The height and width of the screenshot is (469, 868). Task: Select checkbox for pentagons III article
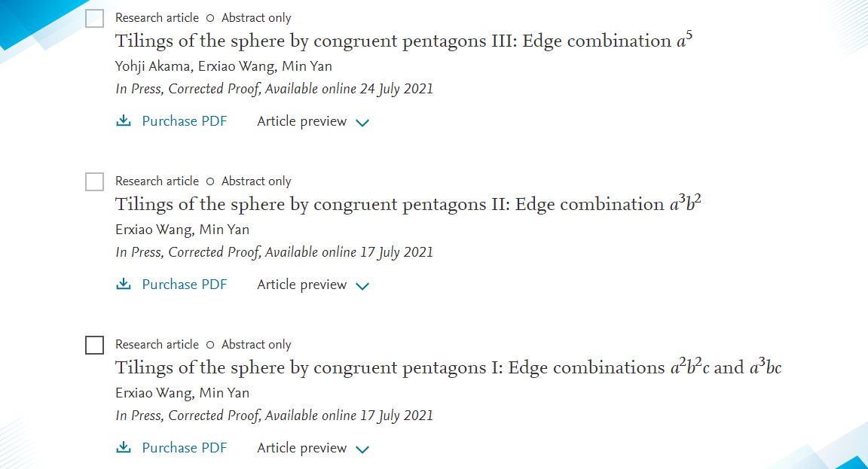coord(94,19)
